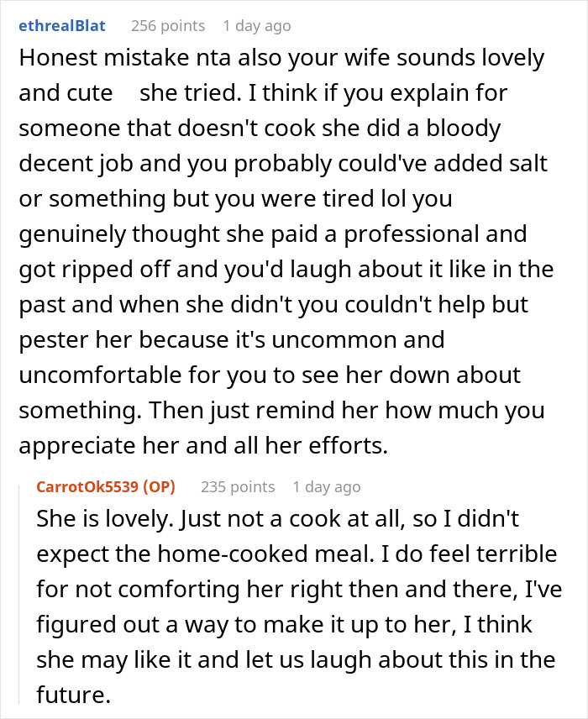
Task: Open timestamp permalink beside 235 points
Action: pyautogui.click(x=327, y=487)
